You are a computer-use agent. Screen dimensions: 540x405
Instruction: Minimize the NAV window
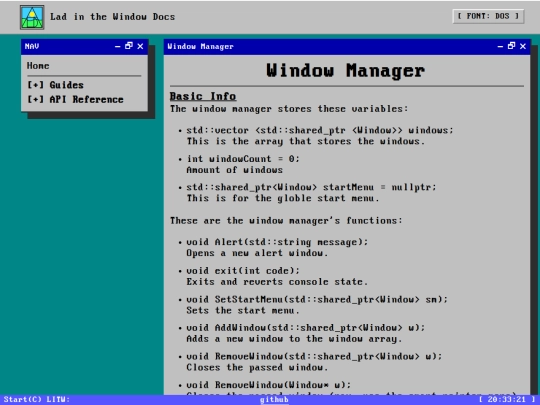[117, 46]
